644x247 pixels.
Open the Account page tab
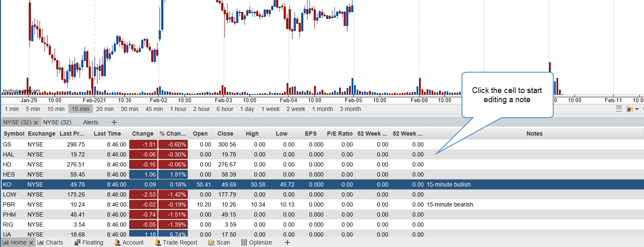[x=129, y=242]
